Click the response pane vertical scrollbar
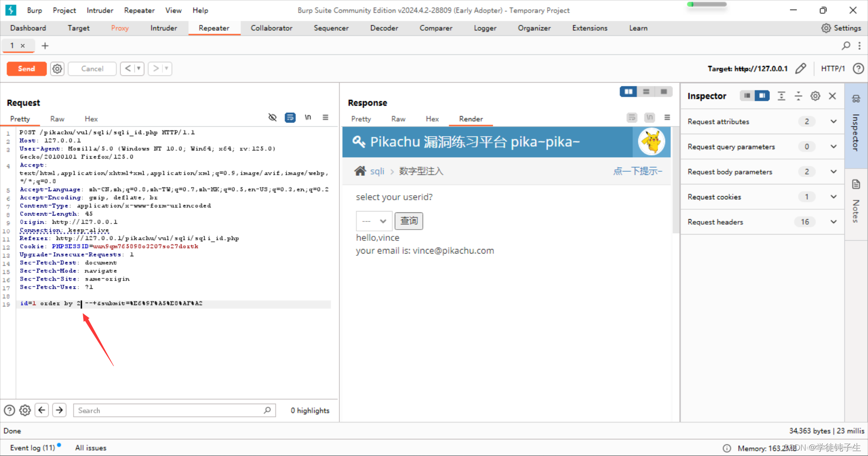This screenshot has width=868, height=456. [676, 181]
